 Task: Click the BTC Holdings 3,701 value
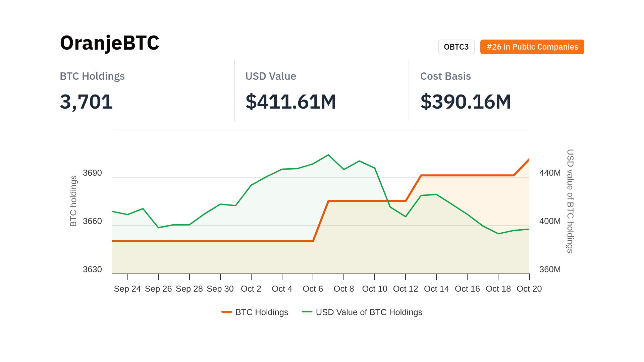[x=86, y=102]
